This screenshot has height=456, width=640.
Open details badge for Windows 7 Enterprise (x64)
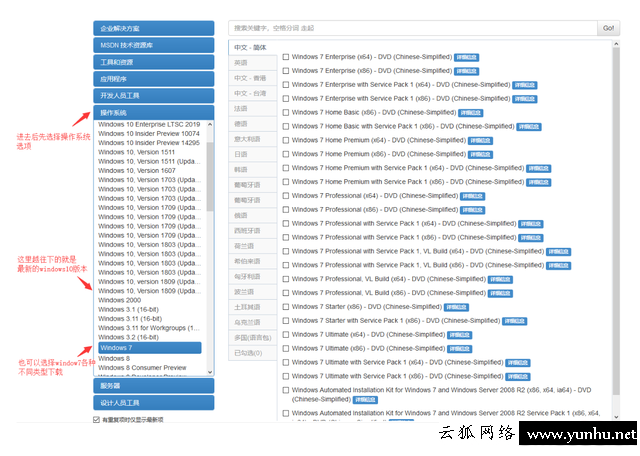467,58
